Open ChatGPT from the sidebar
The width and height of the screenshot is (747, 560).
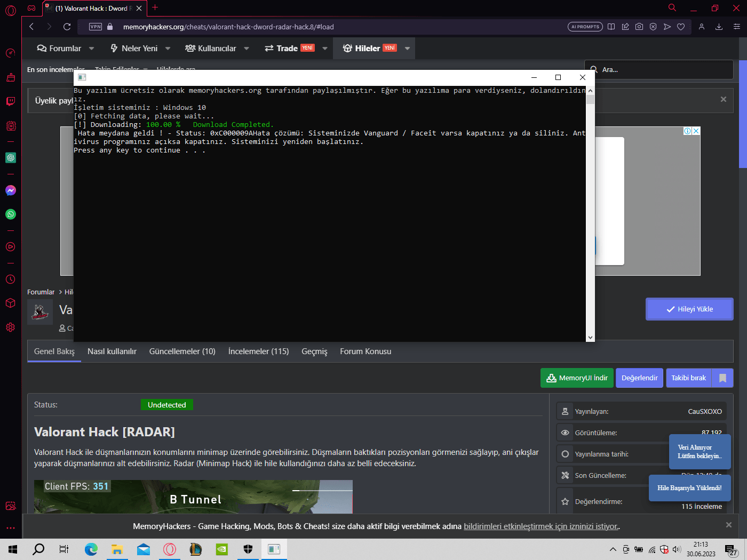point(11,158)
